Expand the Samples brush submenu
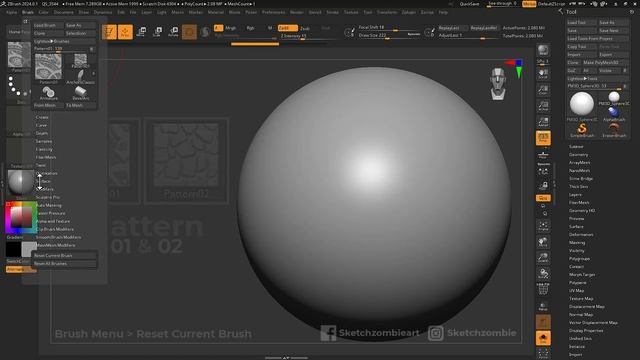This screenshot has height=360, width=640. 44,141
